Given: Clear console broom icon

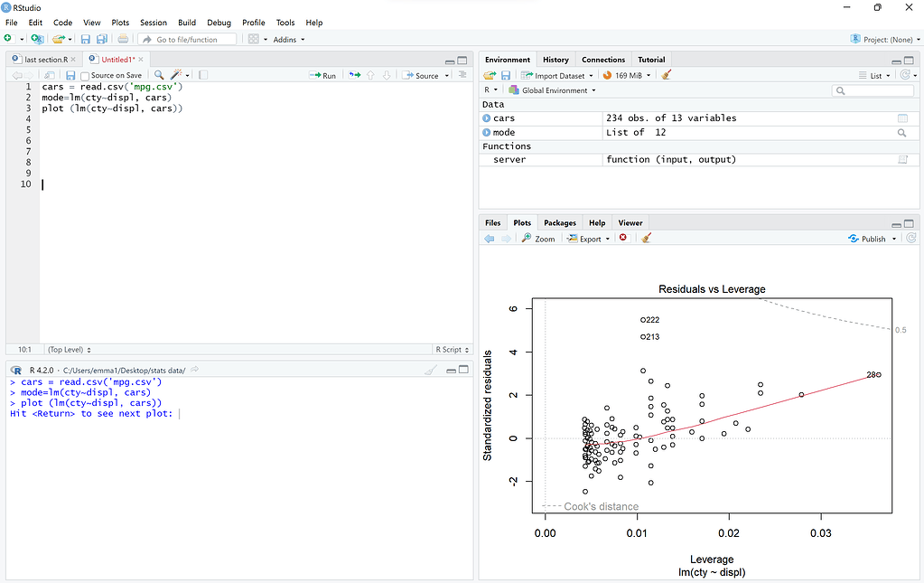Looking at the screenshot, I should [x=431, y=371].
